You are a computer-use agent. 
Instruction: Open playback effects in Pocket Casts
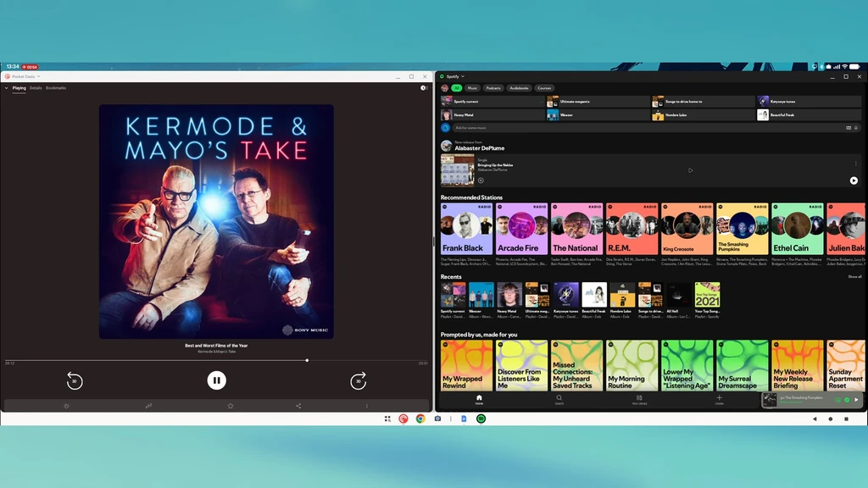point(66,406)
